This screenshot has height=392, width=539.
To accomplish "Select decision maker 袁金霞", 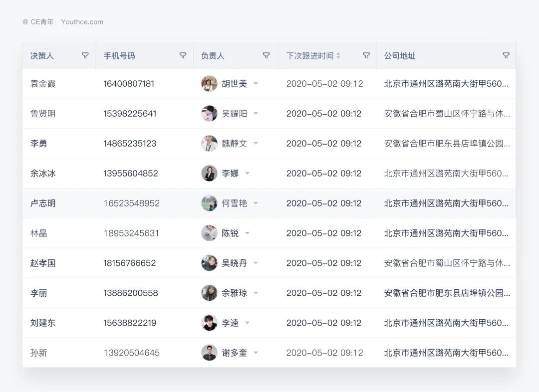I will (43, 83).
